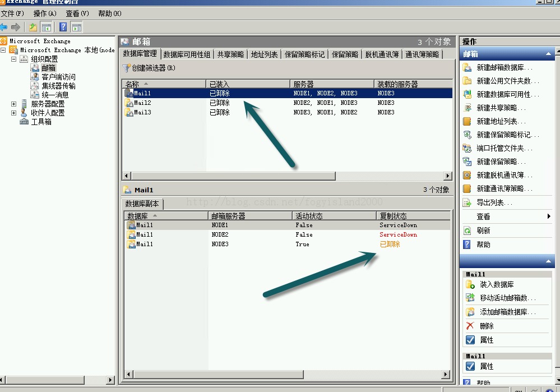Click the Back arrow toolbar icon
The height and width of the screenshot is (392, 560).
(4, 27)
